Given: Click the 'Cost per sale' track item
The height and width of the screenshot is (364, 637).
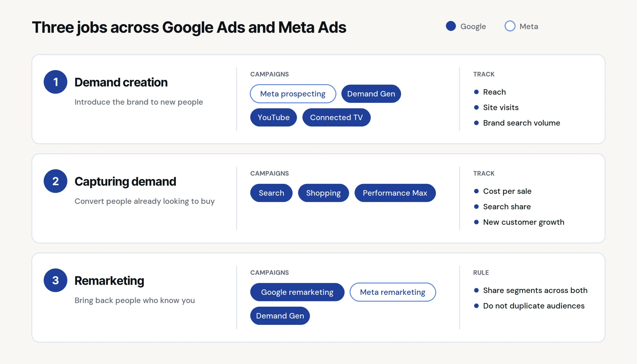Looking at the screenshot, I should pos(507,191).
